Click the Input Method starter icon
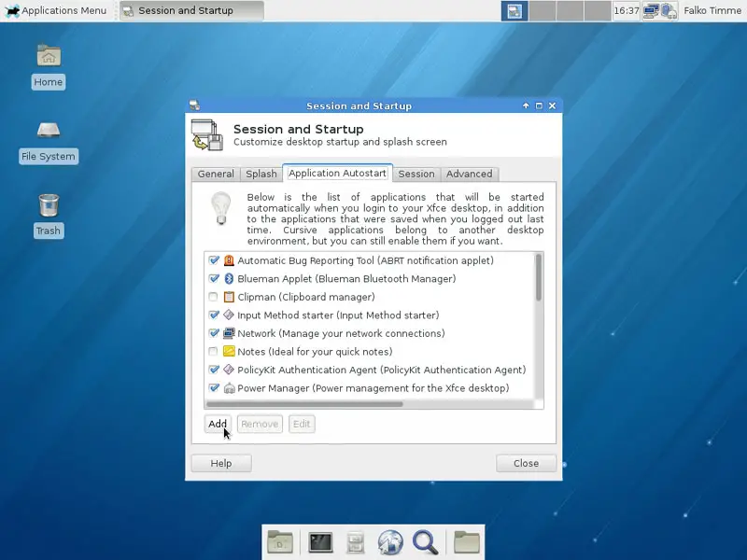This screenshot has height=560, width=747. click(x=229, y=315)
